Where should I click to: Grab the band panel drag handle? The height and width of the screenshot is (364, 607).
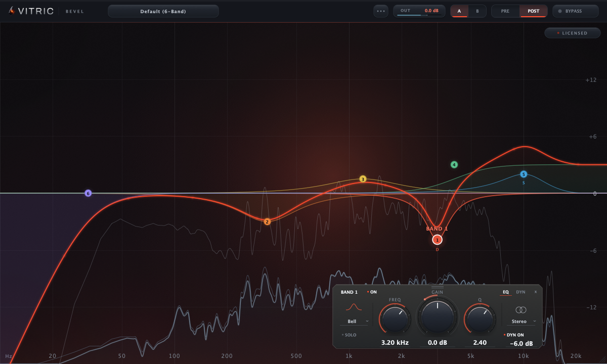tap(438, 287)
